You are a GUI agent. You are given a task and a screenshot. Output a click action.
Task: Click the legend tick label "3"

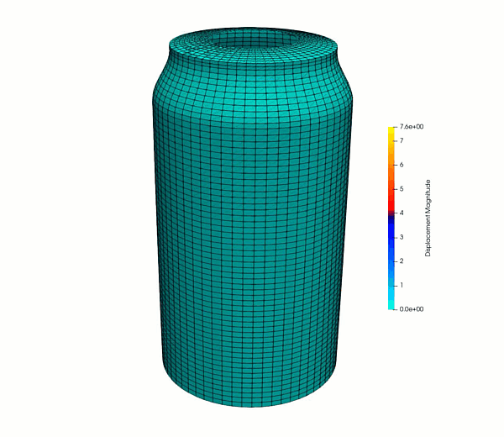[x=402, y=237]
